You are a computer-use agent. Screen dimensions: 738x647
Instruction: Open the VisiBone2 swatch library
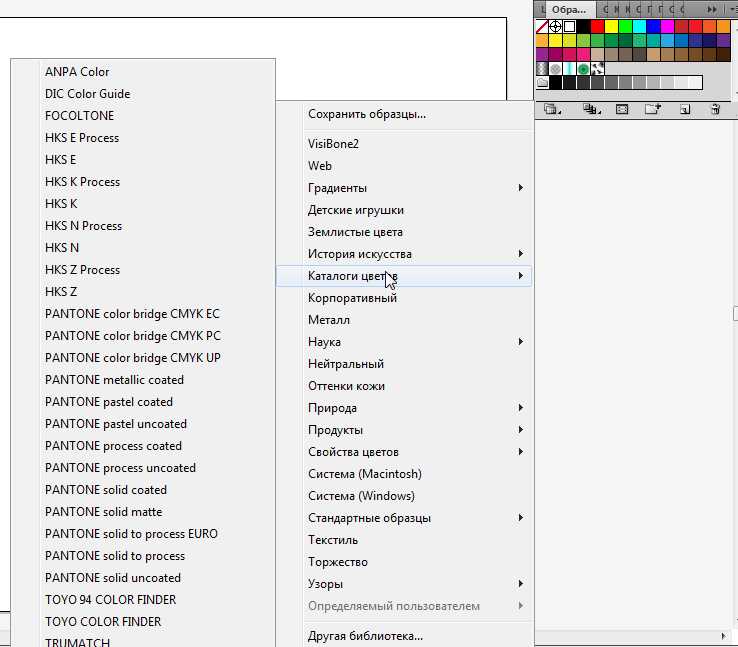click(404, 144)
